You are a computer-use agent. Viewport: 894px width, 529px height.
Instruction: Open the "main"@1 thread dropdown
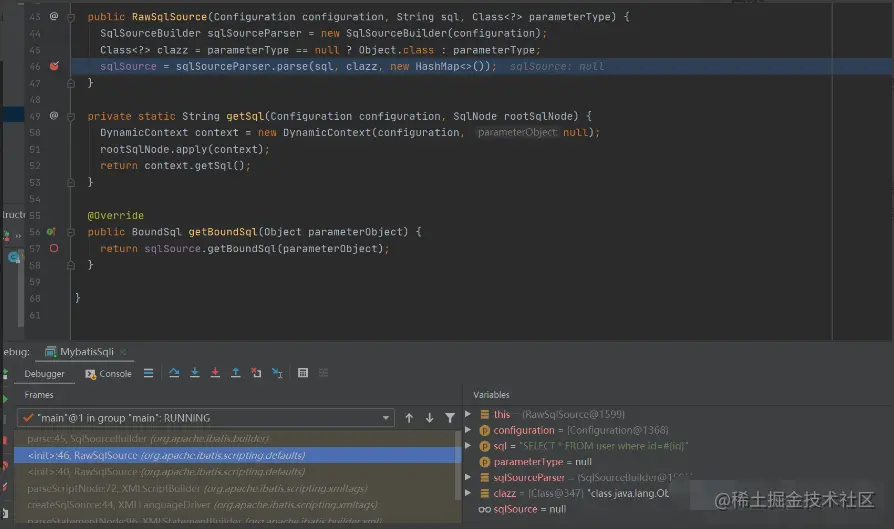[x=206, y=418]
